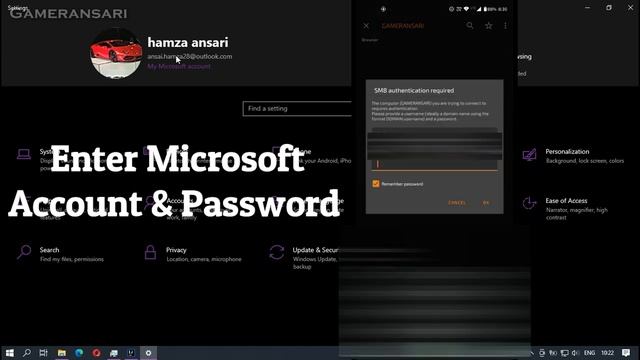The height and width of the screenshot is (360, 640).
Task: Click the volume speaker tray icon
Action: [575, 353]
